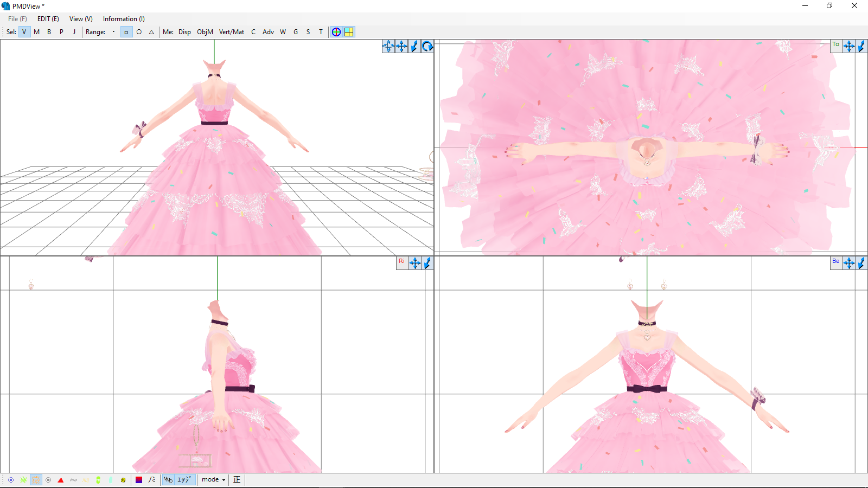Screen dimensions: 868x488
Task: Click the red-blue color swatch in bottom toolbar
Action: click(x=139, y=479)
